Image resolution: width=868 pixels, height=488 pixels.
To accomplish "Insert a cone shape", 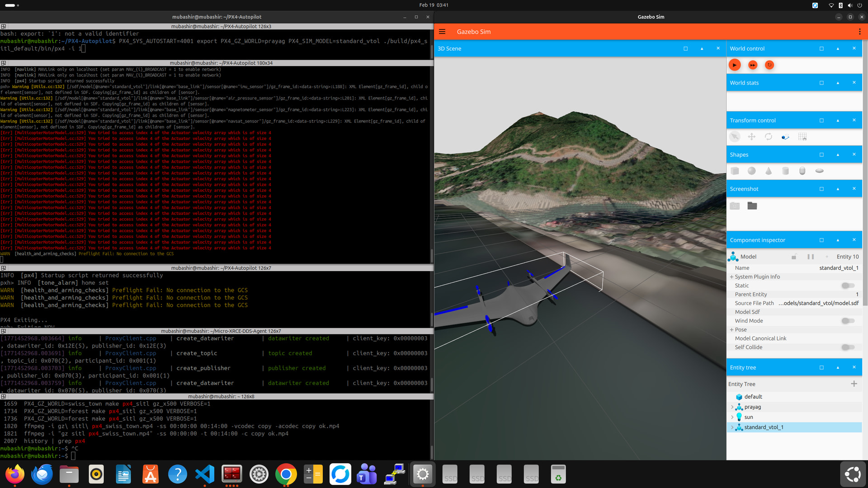I will click(x=769, y=171).
